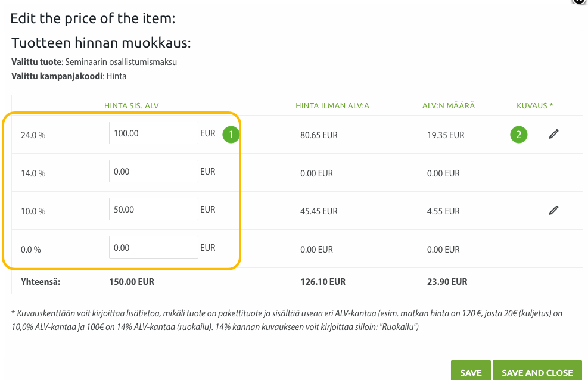The width and height of the screenshot is (588, 386).
Task: Select the 14.0 % price input field
Action: (x=153, y=171)
